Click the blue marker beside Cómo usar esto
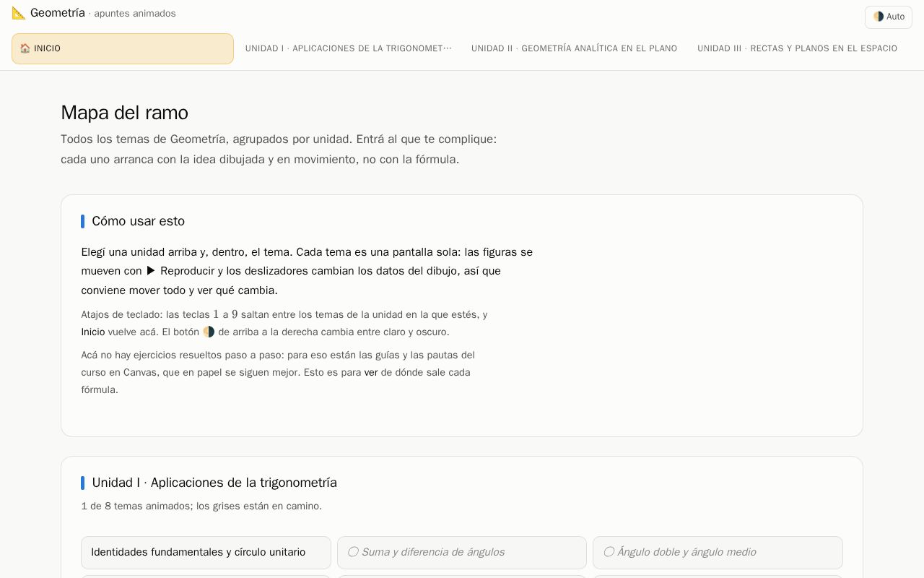Screen dimensions: 924x578 (x=83, y=221)
